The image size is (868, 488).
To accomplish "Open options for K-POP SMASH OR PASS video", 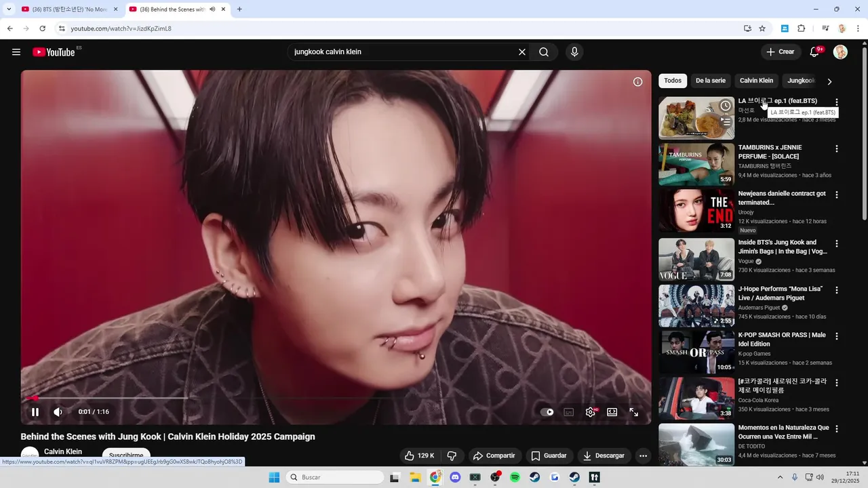I will point(836,336).
